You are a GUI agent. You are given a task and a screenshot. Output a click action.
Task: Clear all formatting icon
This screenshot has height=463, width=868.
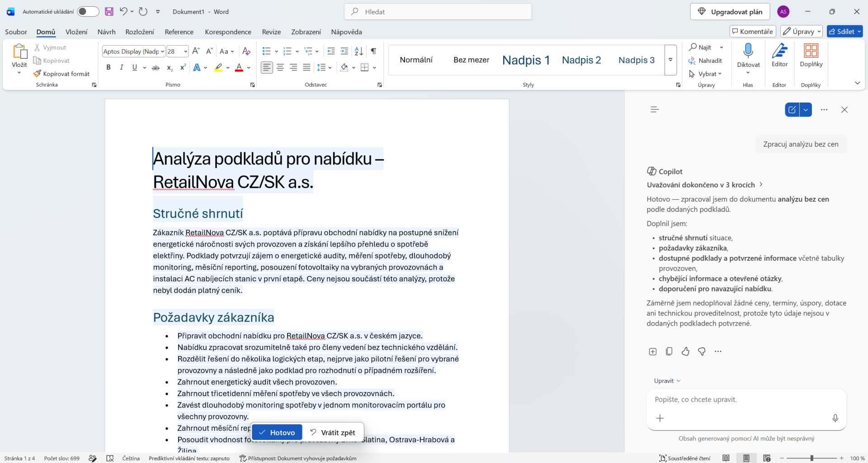click(246, 51)
